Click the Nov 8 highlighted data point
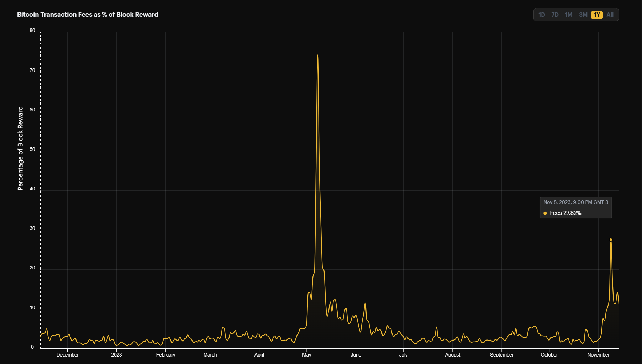The height and width of the screenshot is (364, 642). point(611,239)
